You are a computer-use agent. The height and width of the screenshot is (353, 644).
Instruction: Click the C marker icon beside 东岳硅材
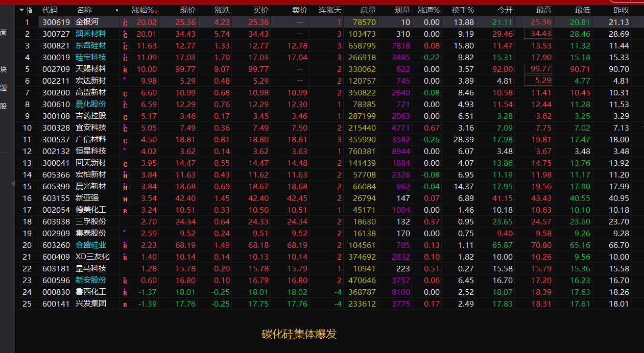pyautogui.click(x=125, y=46)
